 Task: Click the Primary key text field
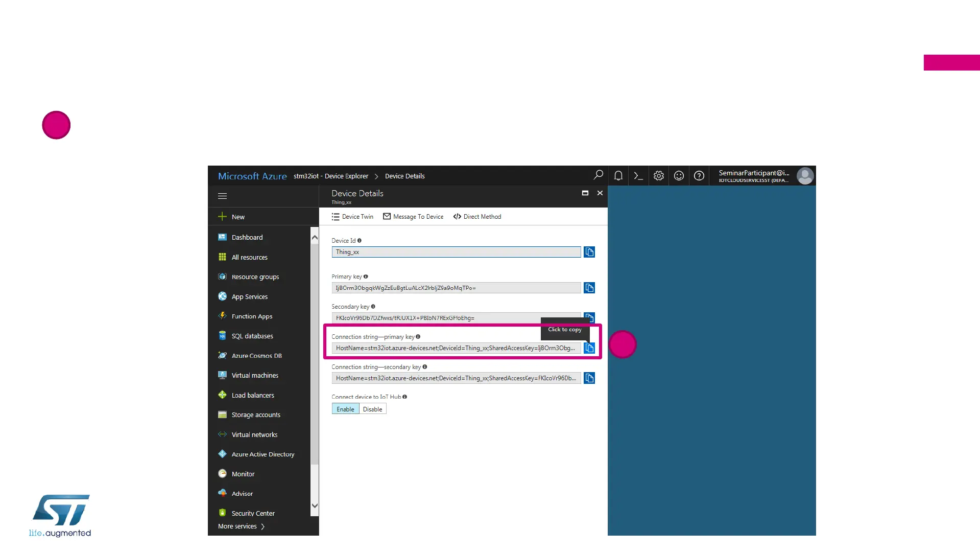(456, 288)
